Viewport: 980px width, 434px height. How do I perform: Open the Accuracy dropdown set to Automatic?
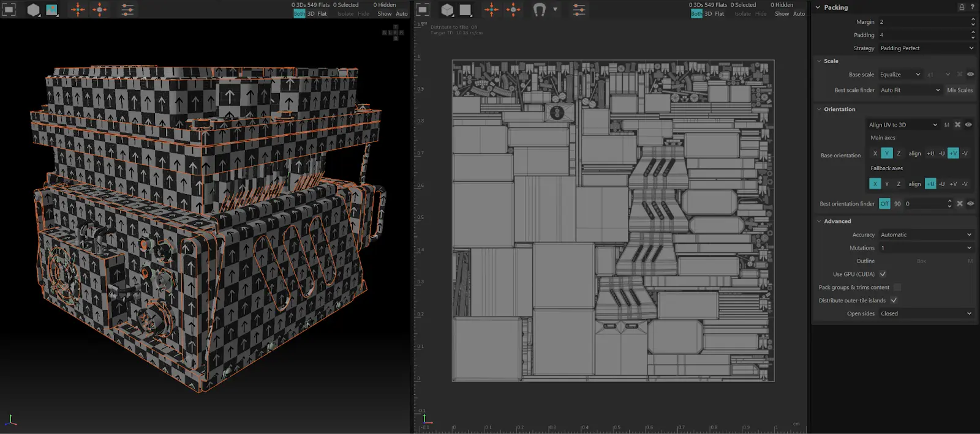(x=925, y=235)
